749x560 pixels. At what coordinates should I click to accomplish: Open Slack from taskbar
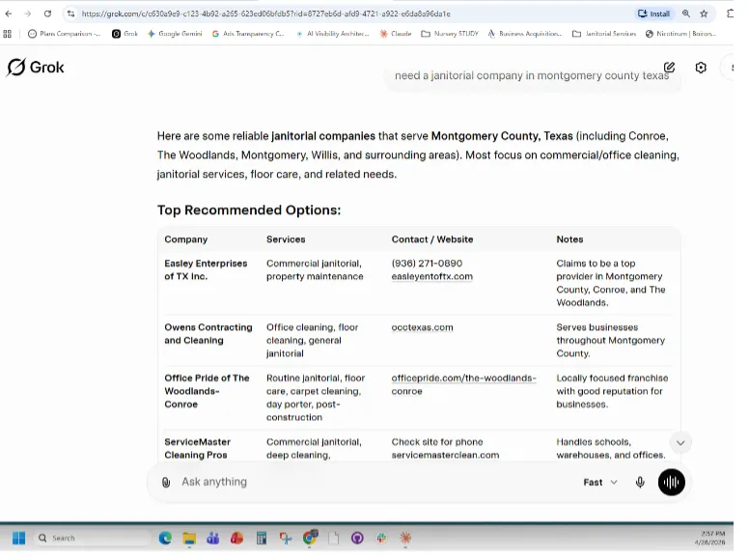(381, 539)
